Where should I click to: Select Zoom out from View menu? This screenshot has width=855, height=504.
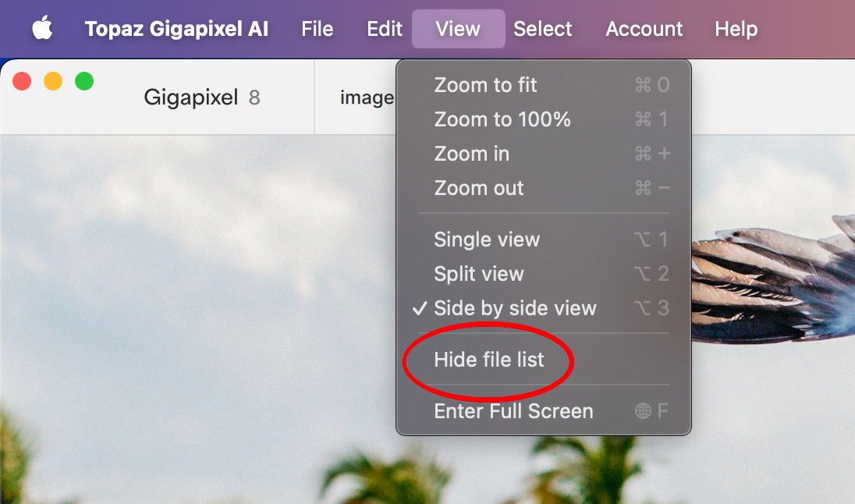[x=479, y=188]
